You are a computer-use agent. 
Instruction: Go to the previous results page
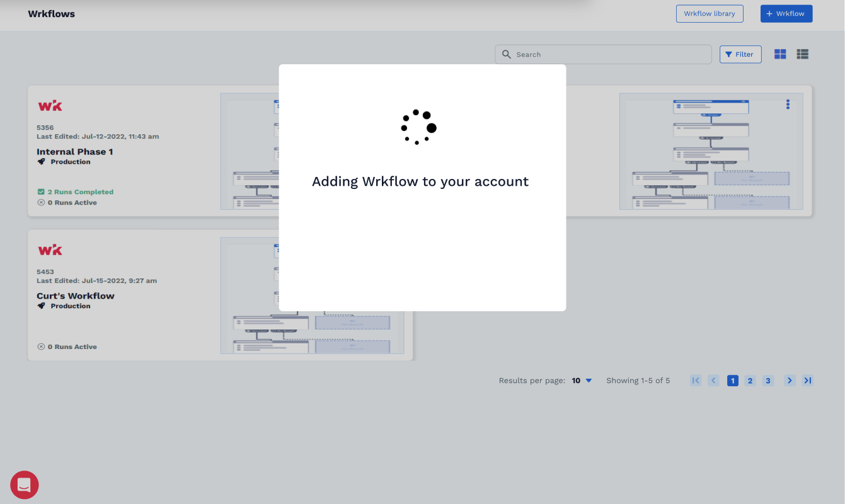(x=713, y=381)
